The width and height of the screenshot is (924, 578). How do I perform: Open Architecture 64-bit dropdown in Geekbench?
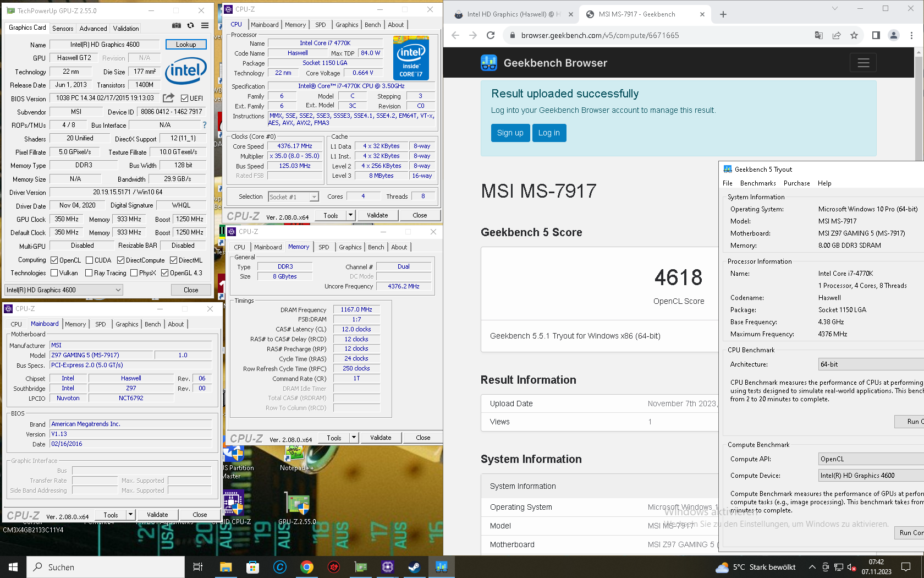click(x=871, y=364)
